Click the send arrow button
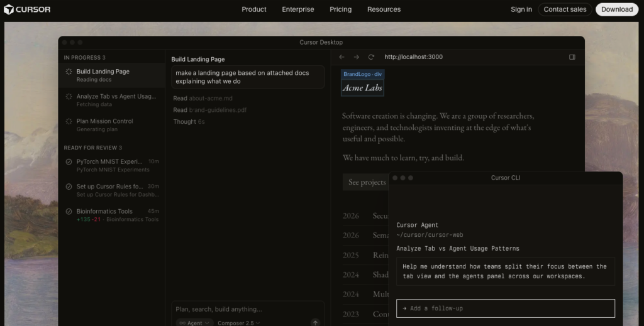 (315, 323)
